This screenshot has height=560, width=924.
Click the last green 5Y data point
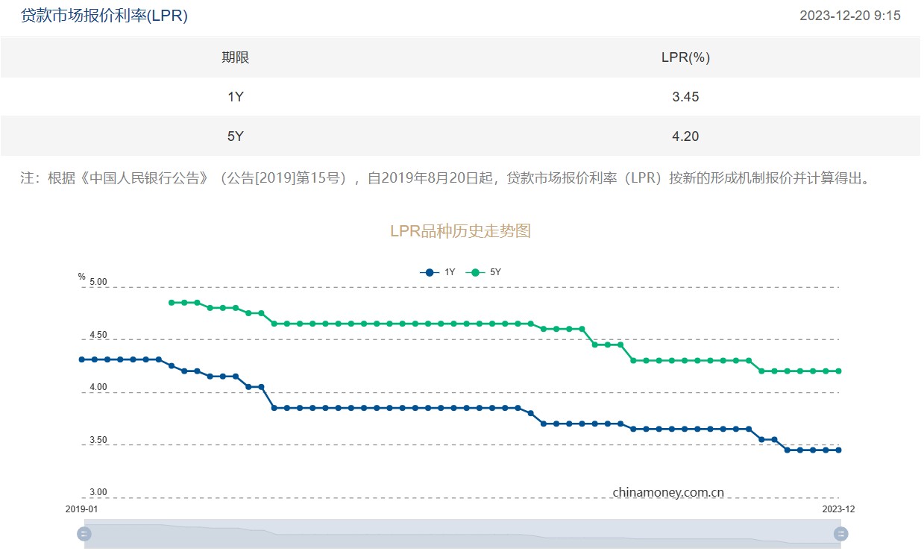[838, 371]
